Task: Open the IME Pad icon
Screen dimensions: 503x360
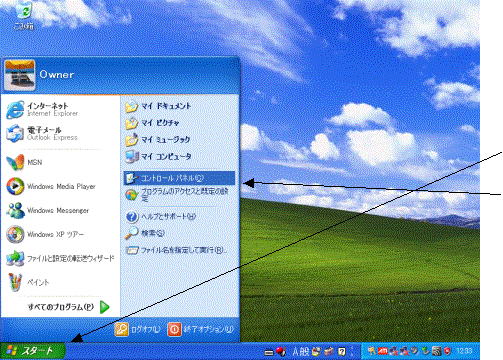Action: click(x=316, y=352)
